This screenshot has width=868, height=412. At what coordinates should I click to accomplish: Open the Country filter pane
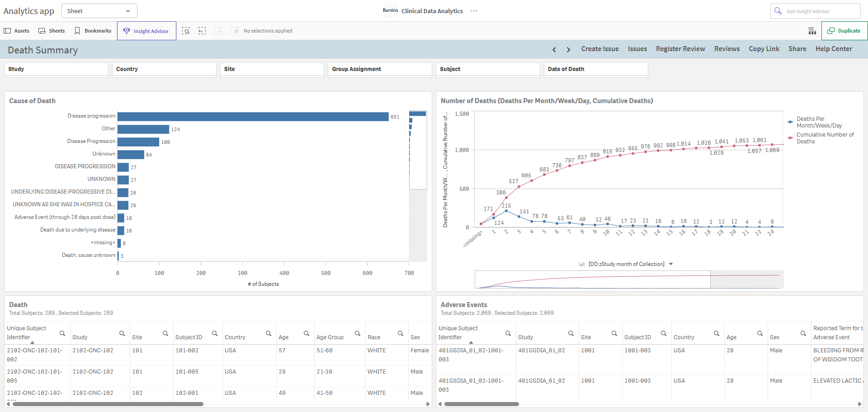point(164,69)
